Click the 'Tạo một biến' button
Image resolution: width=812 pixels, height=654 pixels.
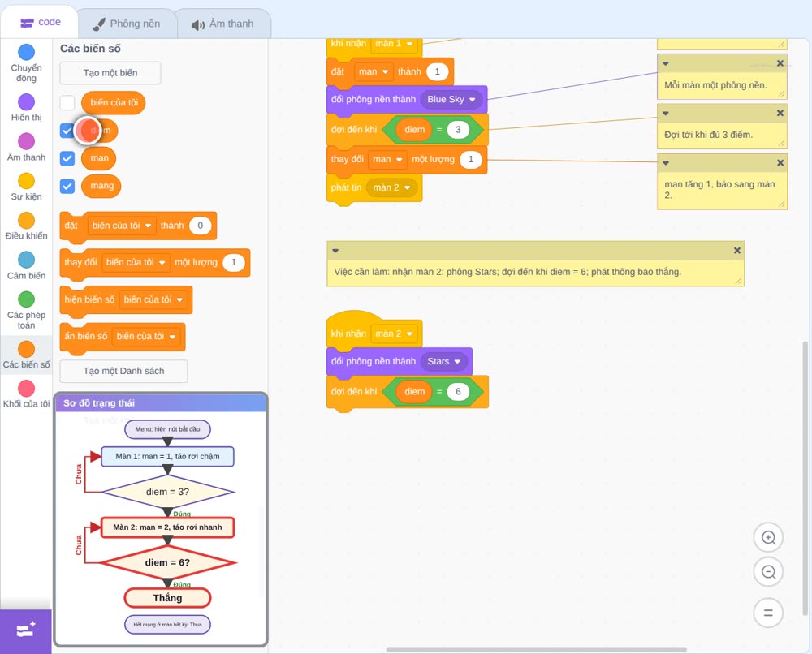(x=110, y=73)
